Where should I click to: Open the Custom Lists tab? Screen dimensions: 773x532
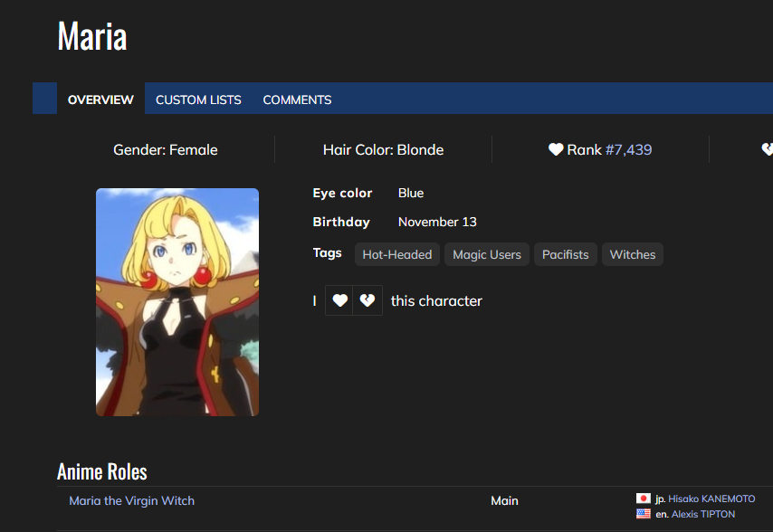(x=198, y=100)
